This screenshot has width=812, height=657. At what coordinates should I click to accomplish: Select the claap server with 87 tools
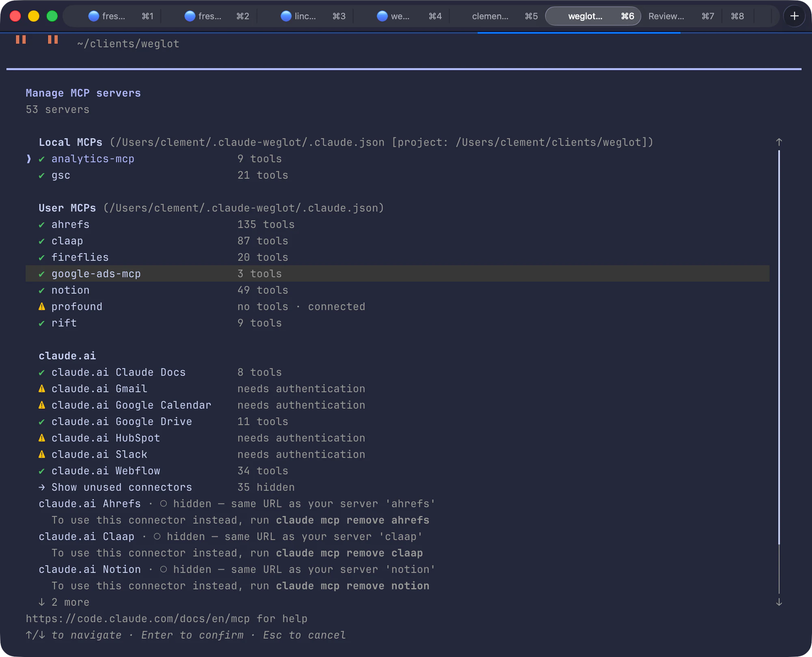[x=397, y=241]
